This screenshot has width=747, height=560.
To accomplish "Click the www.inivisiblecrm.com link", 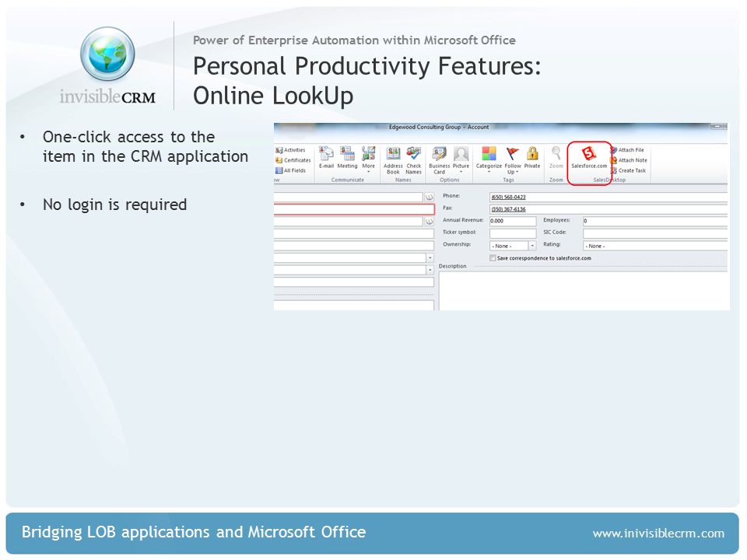I will [x=658, y=534].
